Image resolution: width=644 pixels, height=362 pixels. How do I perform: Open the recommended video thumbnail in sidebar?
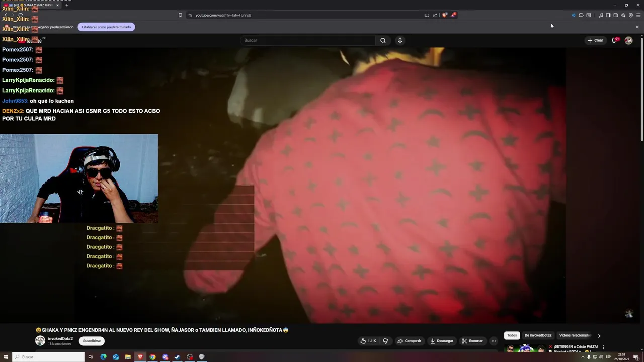525,348
